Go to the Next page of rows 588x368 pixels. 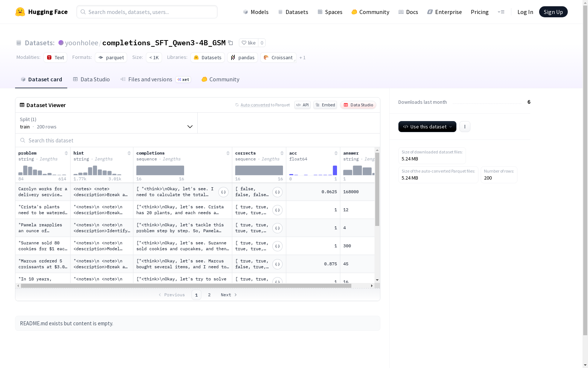229,295
